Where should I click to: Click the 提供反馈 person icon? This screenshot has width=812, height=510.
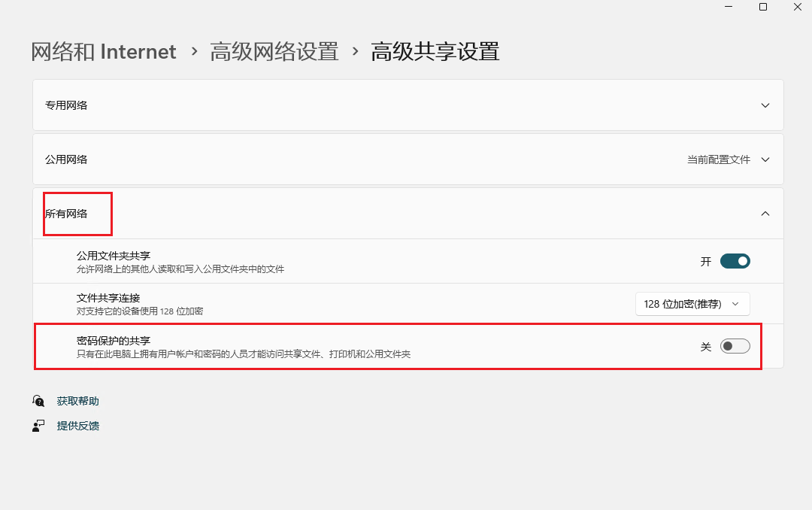38,426
